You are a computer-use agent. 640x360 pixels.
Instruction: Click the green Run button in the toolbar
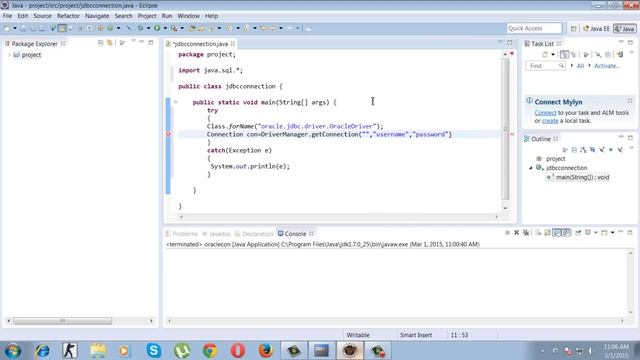click(x=157, y=28)
